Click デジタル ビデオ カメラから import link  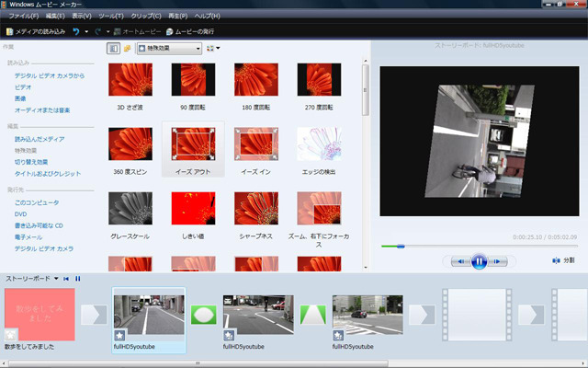click(50, 75)
